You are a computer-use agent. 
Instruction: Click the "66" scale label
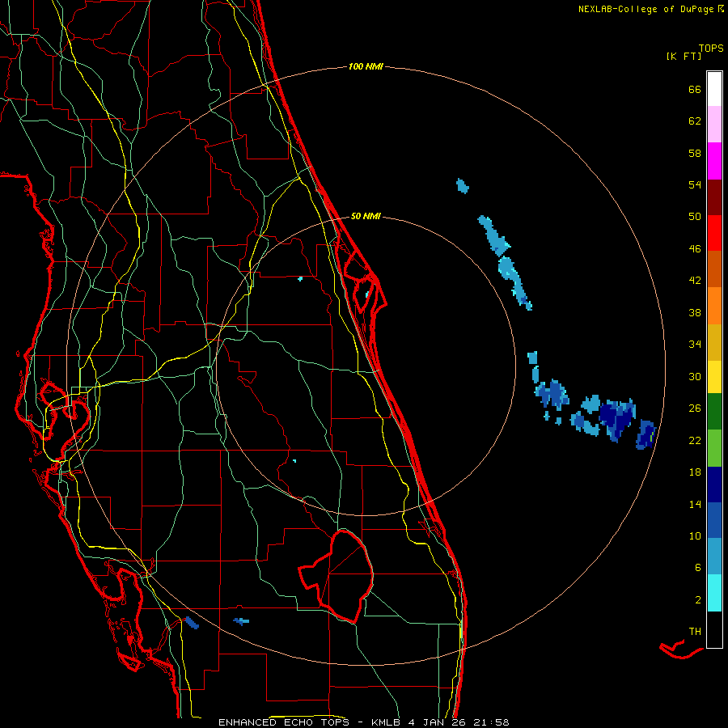695,89
